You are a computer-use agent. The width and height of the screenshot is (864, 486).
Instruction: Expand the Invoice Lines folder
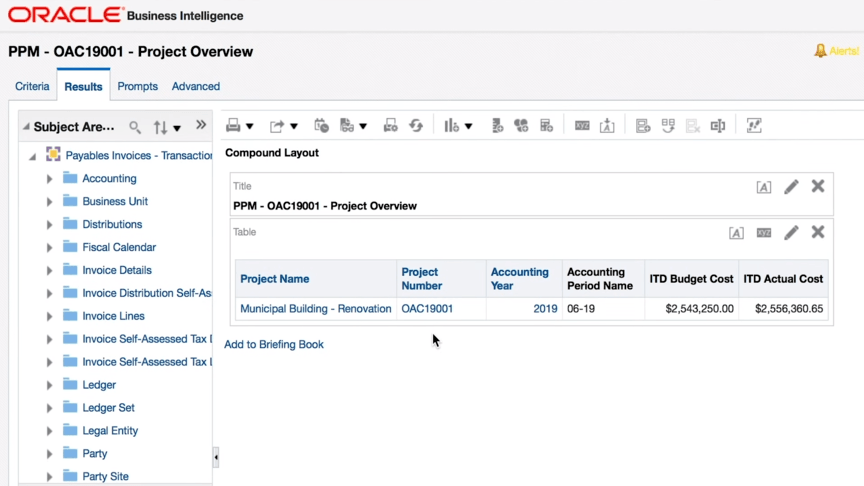tap(49, 316)
